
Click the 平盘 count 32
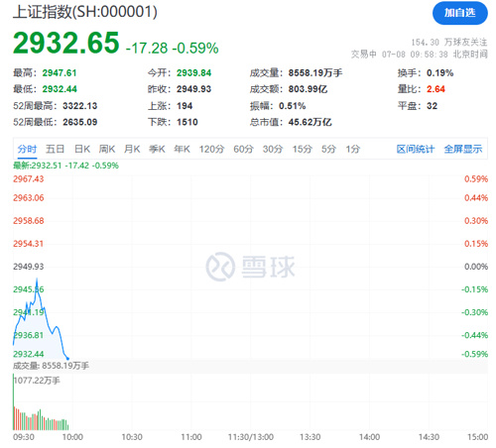tap(432, 106)
